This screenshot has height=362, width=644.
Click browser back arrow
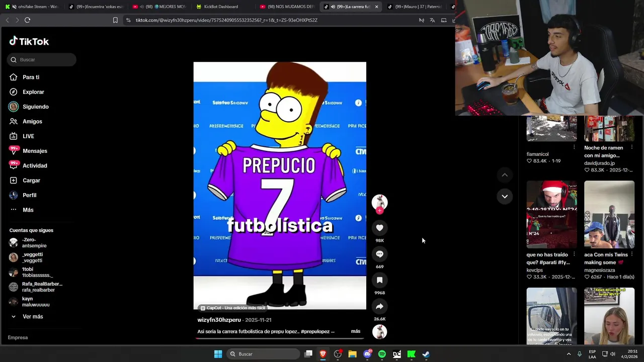click(7, 20)
